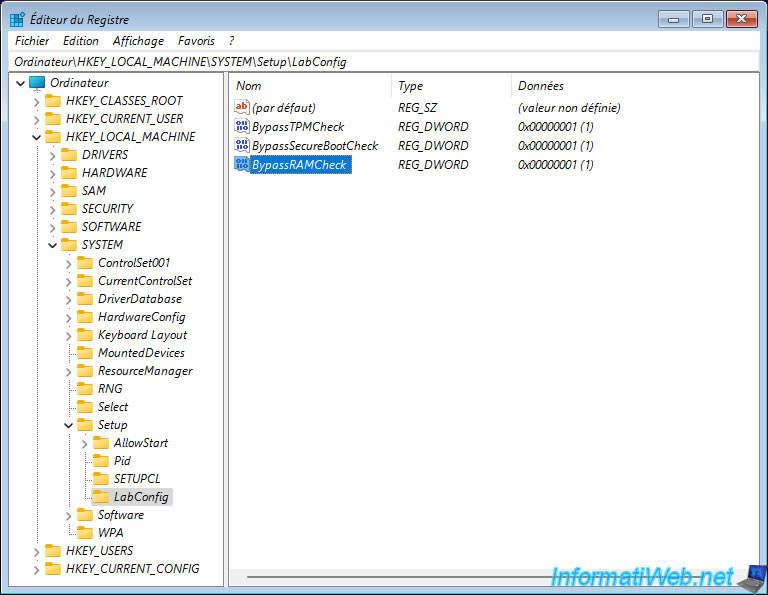Click the WPA folder icon
Screen dimensions: 768x595
click(x=85, y=533)
